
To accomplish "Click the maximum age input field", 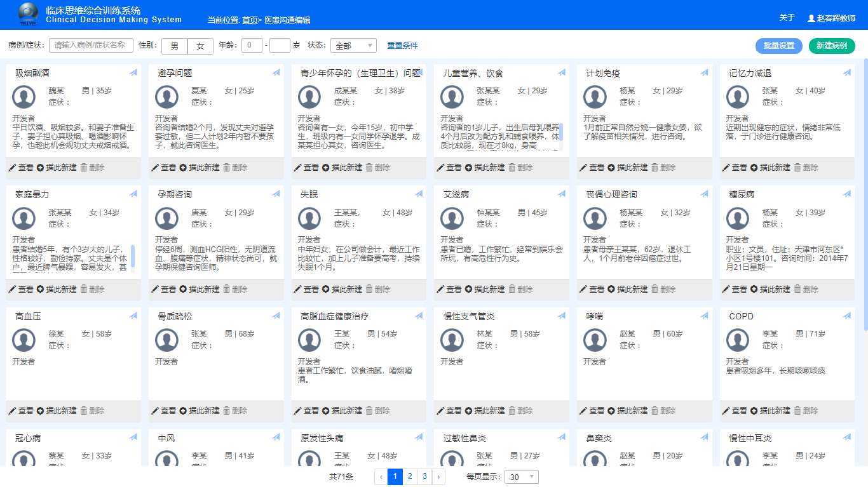I will click(280, 45).
